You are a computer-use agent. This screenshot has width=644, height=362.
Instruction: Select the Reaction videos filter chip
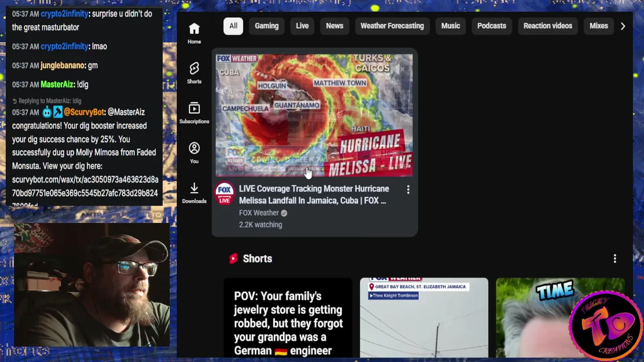pos(548,26)
